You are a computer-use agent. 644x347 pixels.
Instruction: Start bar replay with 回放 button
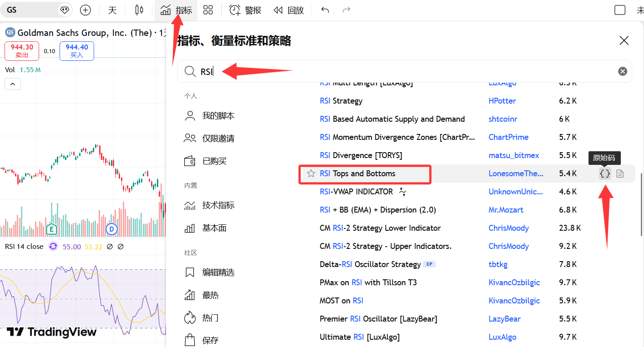(289, 10)
